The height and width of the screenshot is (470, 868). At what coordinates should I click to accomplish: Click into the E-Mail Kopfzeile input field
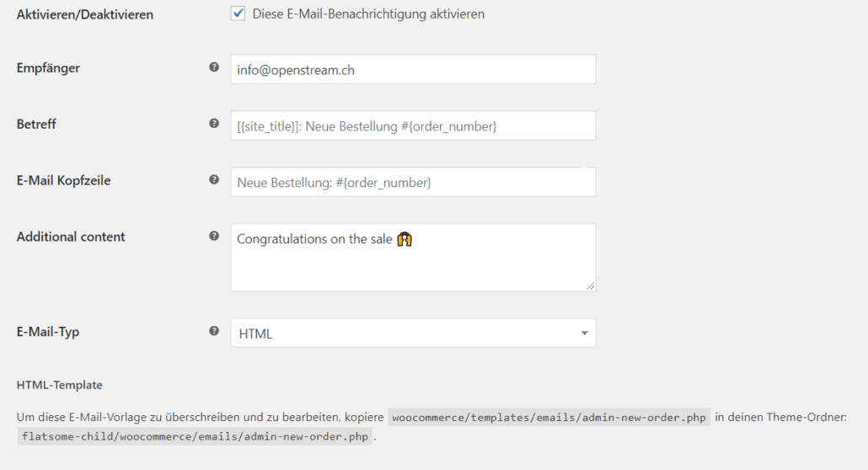click(x=413, y=182)
